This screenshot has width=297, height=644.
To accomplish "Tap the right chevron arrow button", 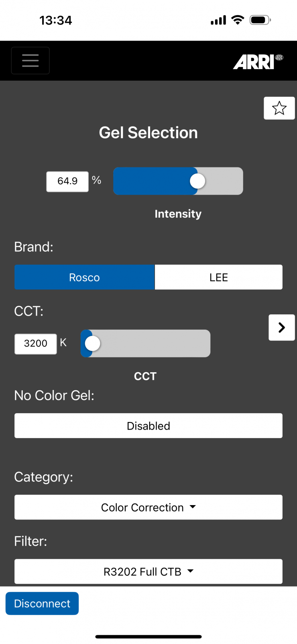I will (282, 328).
